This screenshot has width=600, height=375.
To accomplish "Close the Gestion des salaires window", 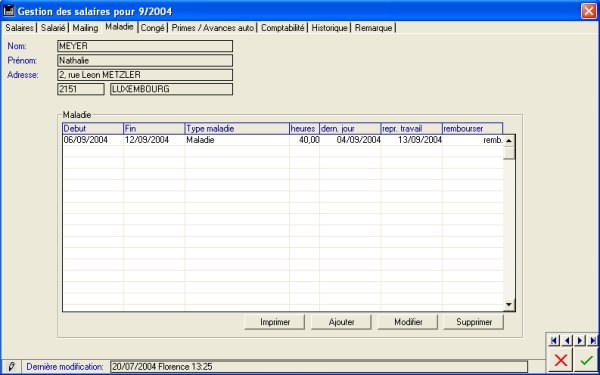I will 589,11.
